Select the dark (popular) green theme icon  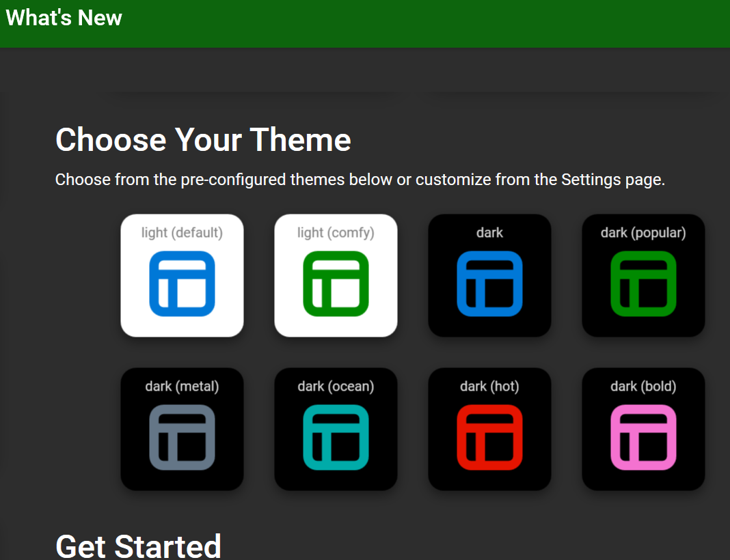click(x=643, y=283)
